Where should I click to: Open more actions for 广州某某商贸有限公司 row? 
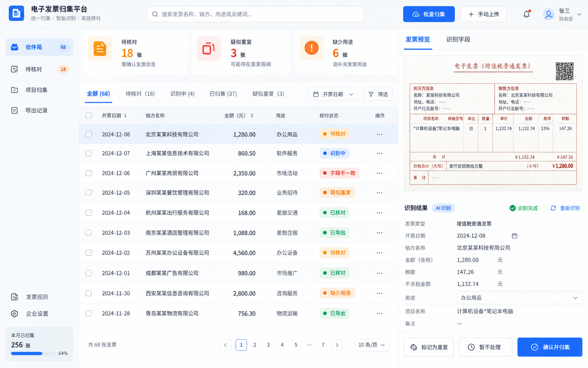[379, 173]
